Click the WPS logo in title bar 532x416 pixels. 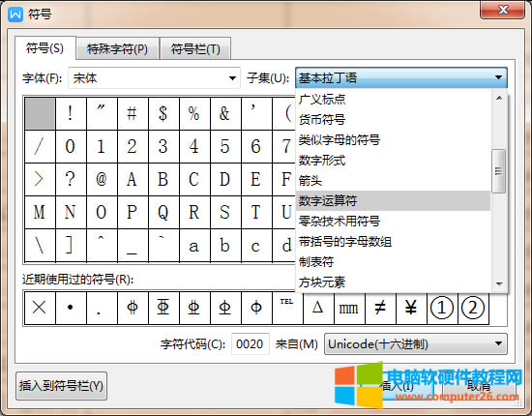(15, 15)
